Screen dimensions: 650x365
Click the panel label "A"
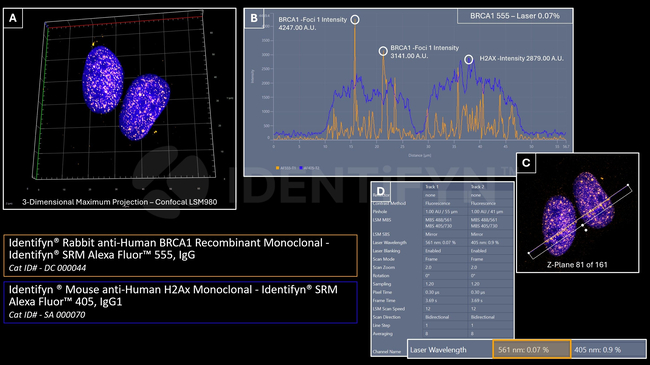(13, 18)
